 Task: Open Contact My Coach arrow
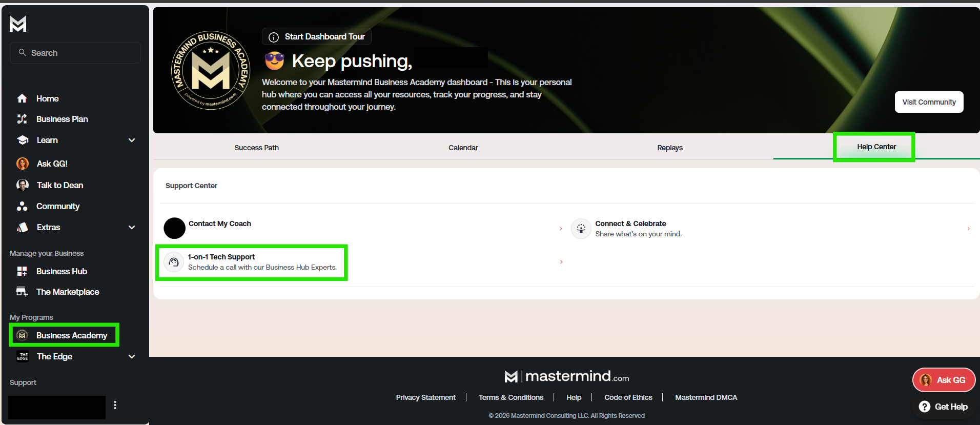click(x=561, y=229)
